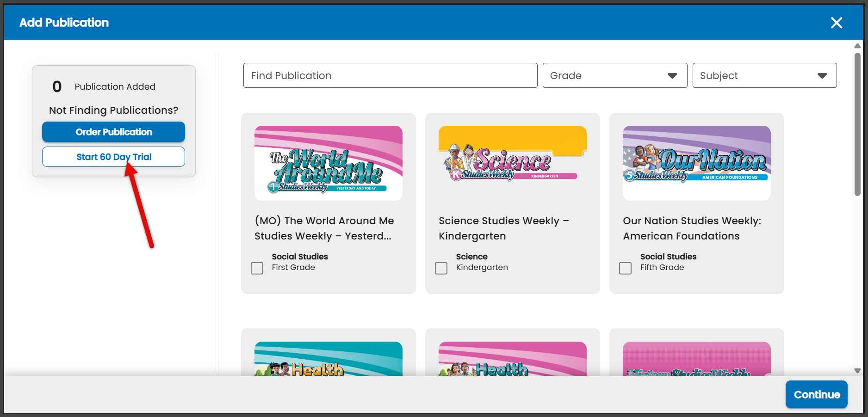Image resolution: width=868 pixels, height=417 pixels.
Task: Click the vertical scrollbar thumb
Action: 857,124
